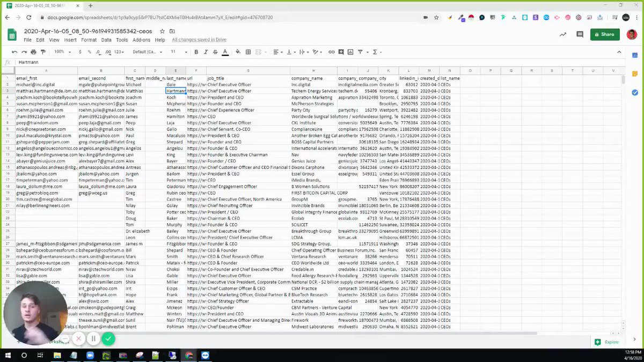Image resolution: width=644 pixels, height=362 pixels.
Task: Open the Borders tool
Action: 248,52
